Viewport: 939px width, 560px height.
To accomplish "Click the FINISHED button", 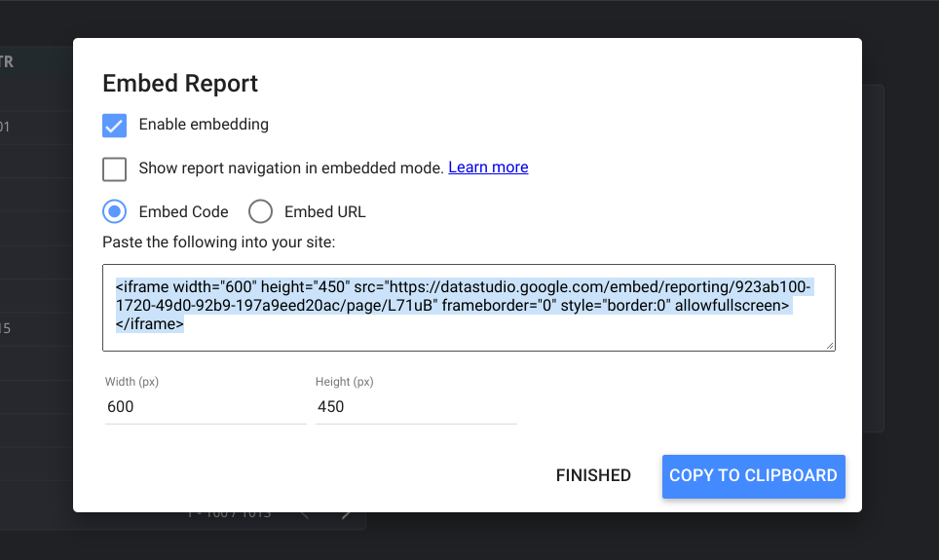I will pyautogui.click(x=593, y=475).
